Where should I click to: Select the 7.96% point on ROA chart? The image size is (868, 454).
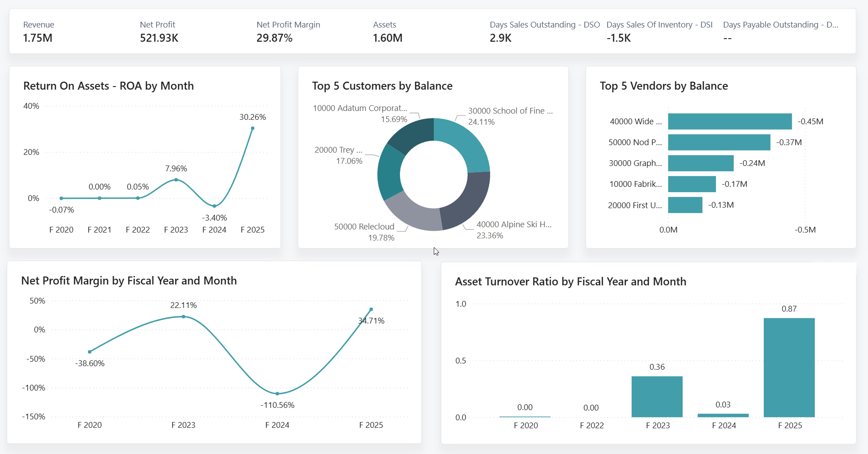pyautogui.click(x=176, y=180)
